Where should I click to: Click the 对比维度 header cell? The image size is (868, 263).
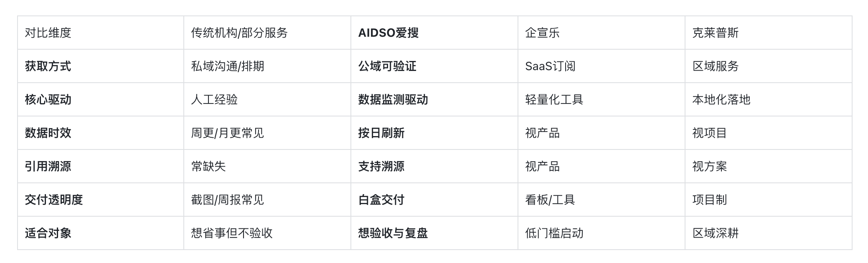coord(101,33)
